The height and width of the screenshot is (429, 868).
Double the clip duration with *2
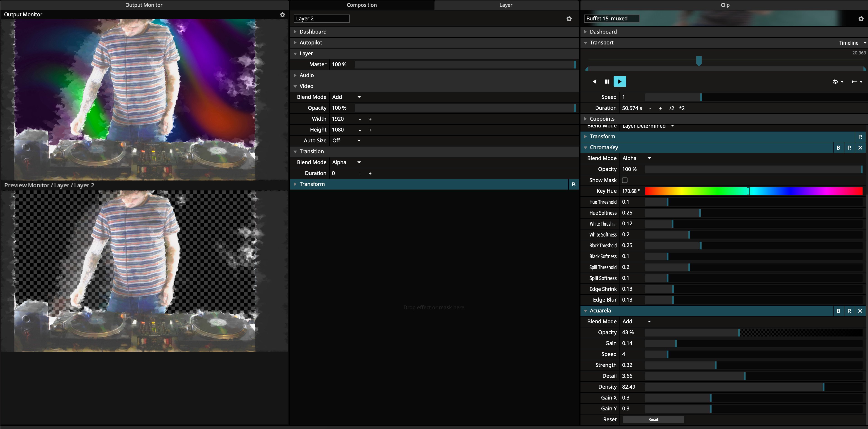tap(681, 108)
